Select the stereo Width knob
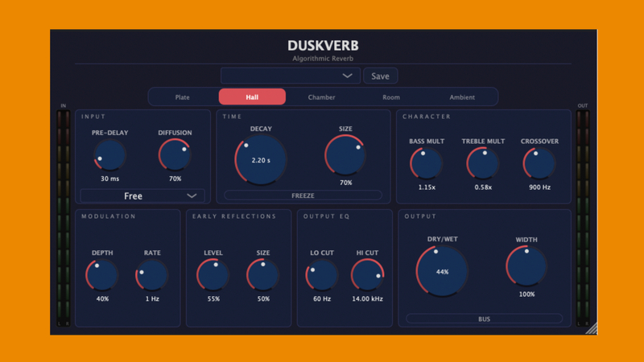This screenshot has width=644, height=362. click(526, 265)
